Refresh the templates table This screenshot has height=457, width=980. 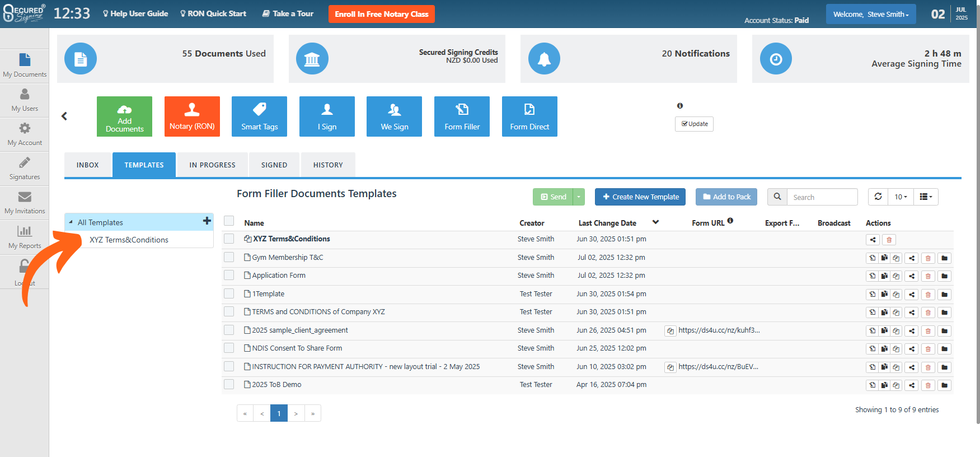pyautogui.click(x=878, y=197)
